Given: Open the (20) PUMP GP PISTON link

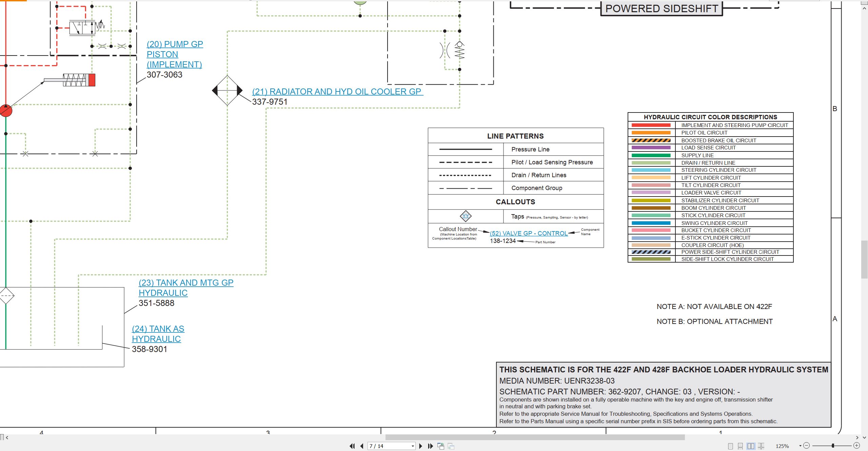Looking at the screenshot, I should (x=175, y=54).
